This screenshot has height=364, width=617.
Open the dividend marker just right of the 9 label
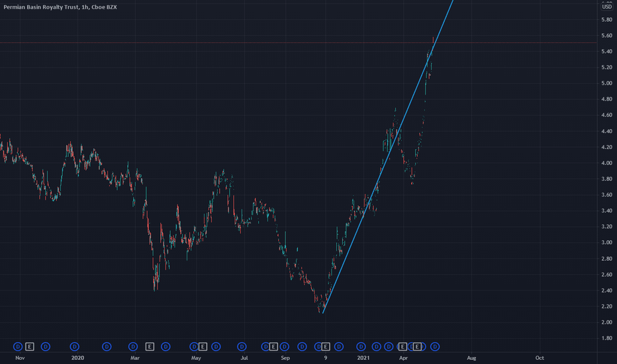tap(339, 347)
